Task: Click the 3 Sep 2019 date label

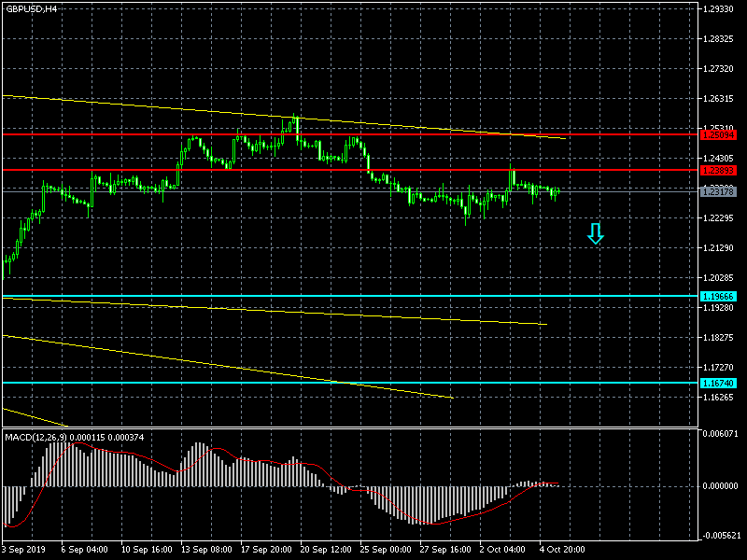Action: 23,550
